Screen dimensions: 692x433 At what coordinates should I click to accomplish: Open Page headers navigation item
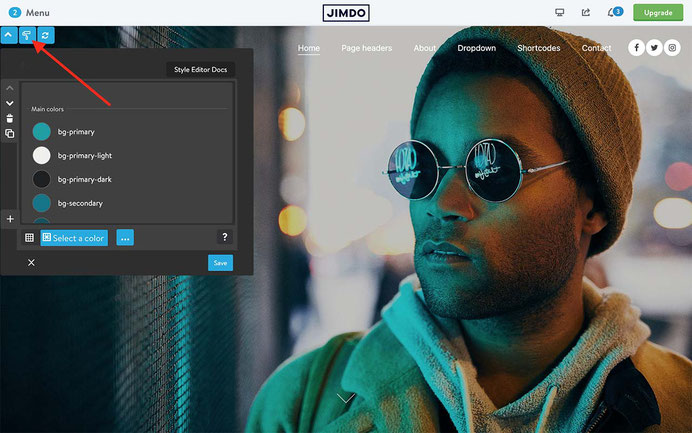point(366,48)
